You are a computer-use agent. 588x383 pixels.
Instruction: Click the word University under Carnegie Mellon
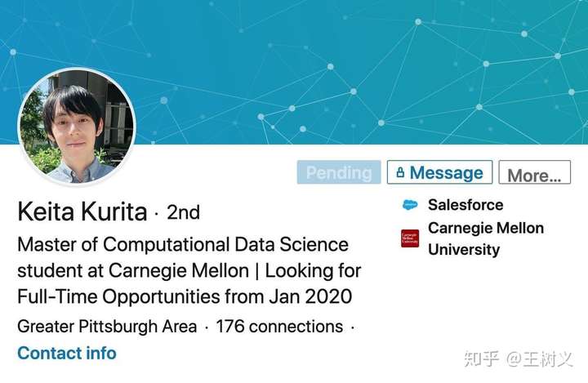coord(464,249)
